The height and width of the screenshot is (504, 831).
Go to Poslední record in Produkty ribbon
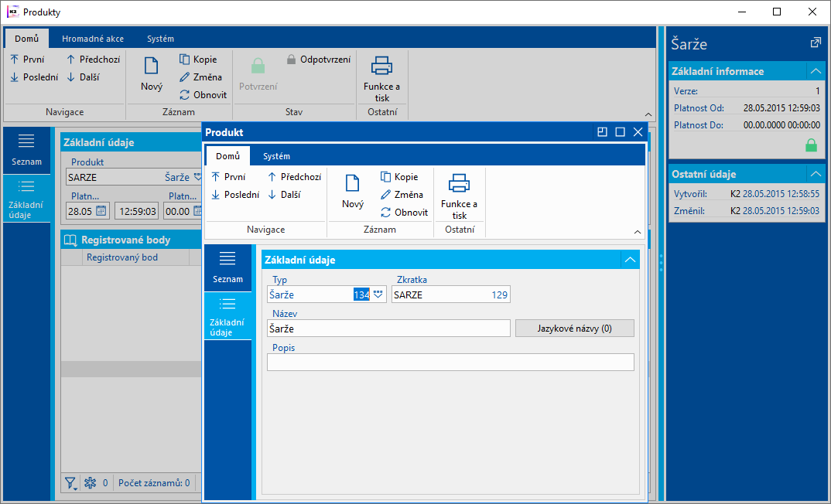point(34,77)
